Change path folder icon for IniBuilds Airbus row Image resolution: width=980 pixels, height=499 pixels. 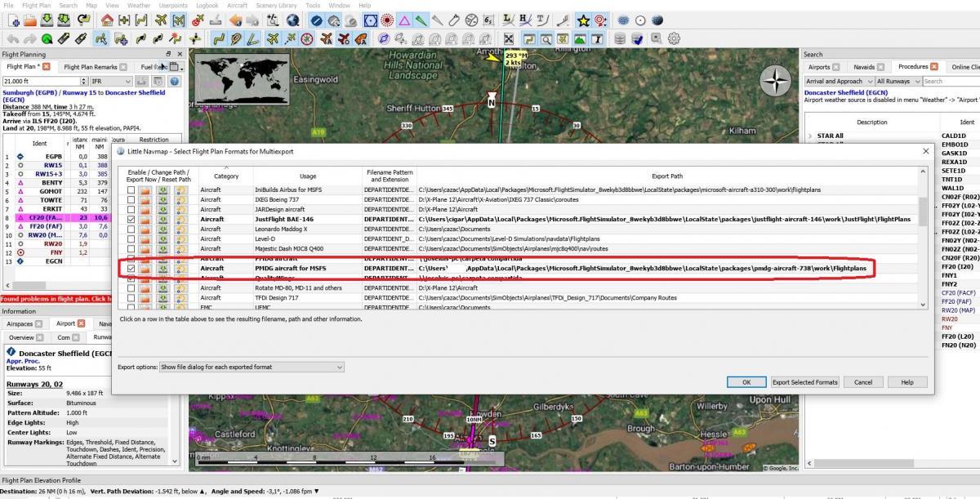point(145,190)
